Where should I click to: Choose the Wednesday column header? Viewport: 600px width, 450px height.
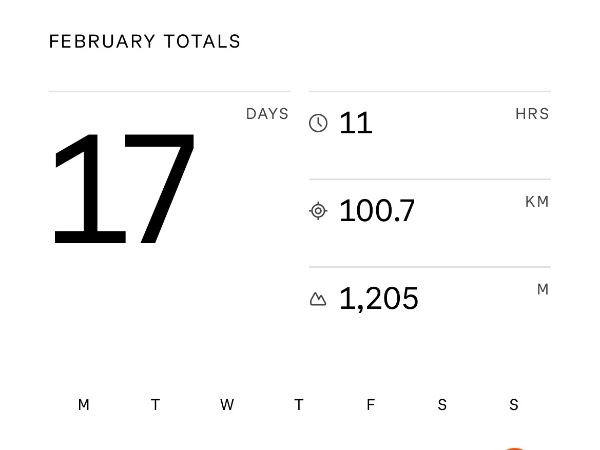(227, 405)
